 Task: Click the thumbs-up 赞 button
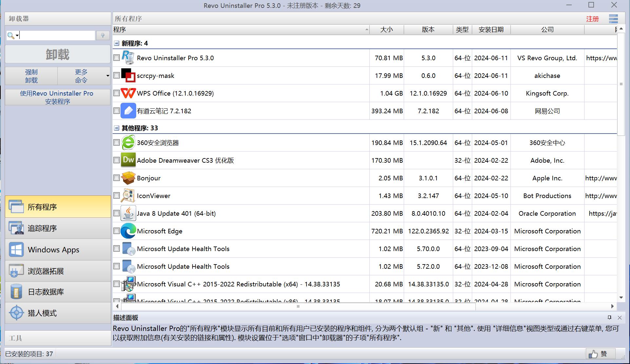[600, 354]
